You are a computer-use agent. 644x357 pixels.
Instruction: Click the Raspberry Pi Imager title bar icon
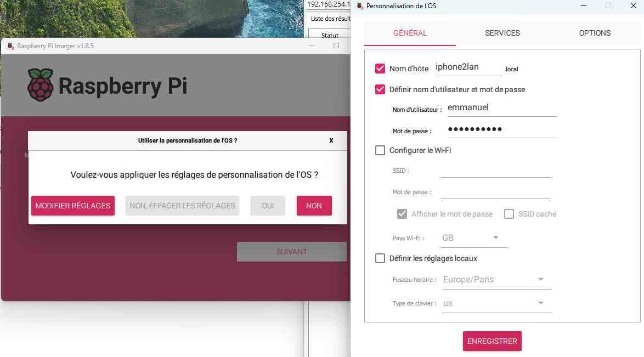10,46
